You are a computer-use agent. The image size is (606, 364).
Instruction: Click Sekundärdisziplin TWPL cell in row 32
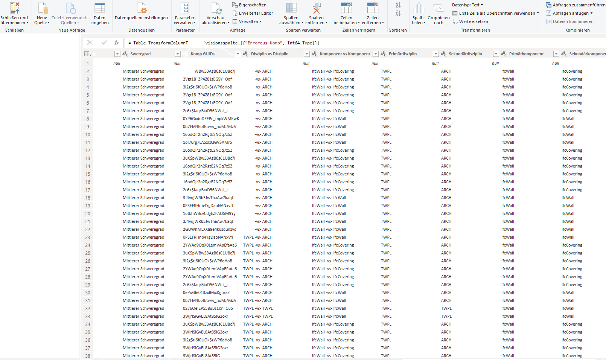[x=446, y=308]
